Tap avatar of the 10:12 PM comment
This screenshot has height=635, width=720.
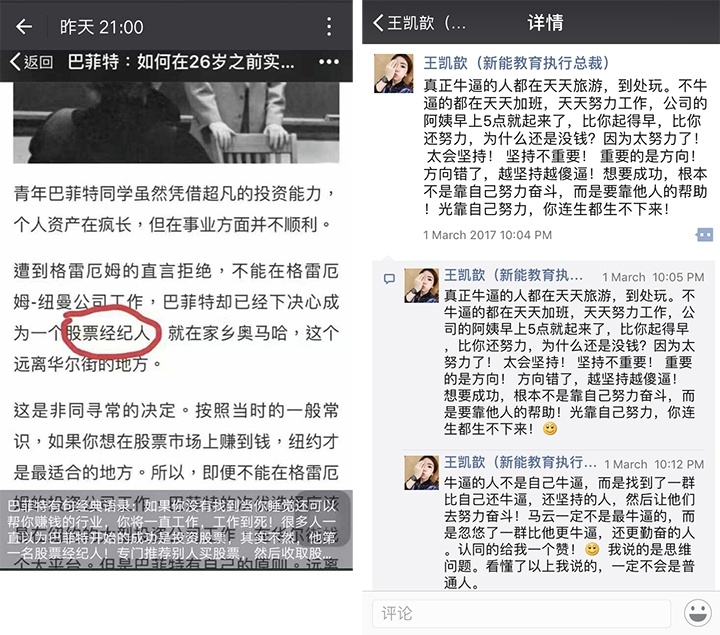421,472
